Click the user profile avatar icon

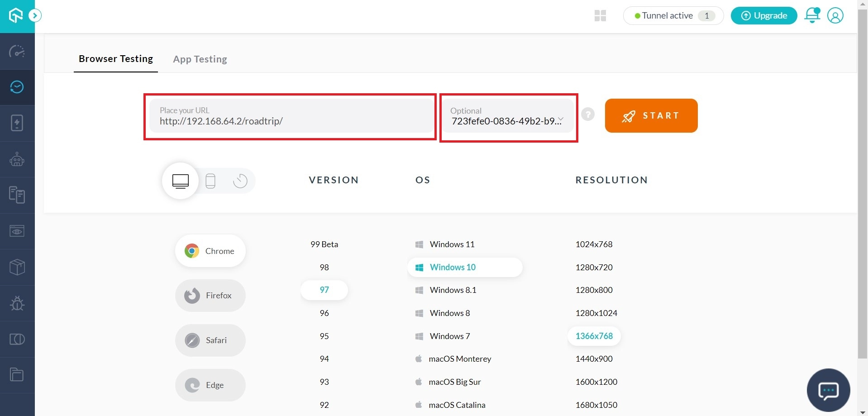tap(835, 15)
